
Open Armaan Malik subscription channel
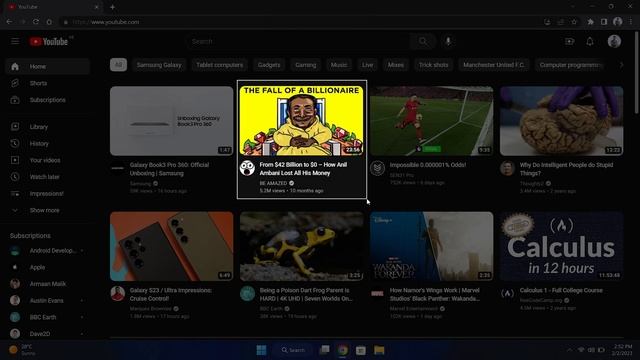[48, 284]
